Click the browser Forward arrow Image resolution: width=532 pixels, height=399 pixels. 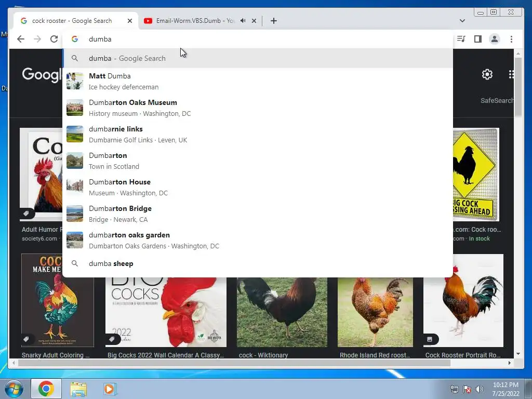(x=37, y=39)
